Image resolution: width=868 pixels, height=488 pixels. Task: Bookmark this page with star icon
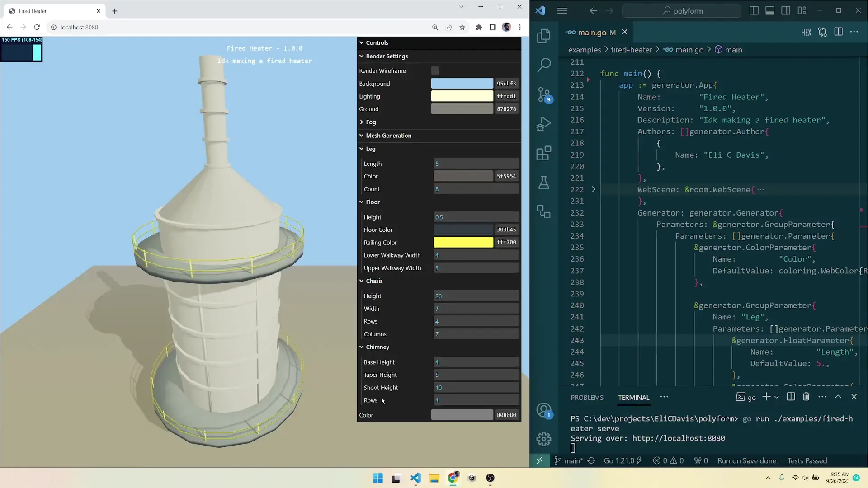[x=462, y=27]
